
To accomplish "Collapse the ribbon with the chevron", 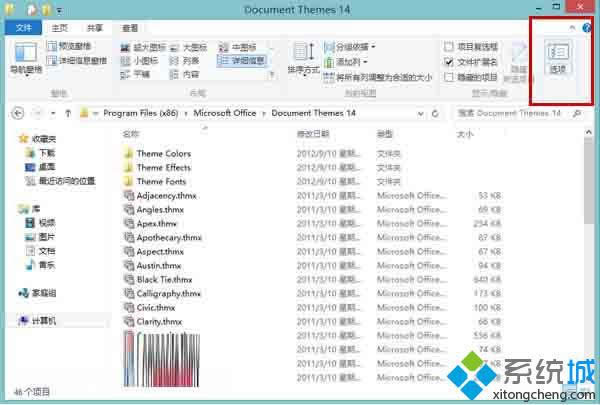I will tap(572, 28).
